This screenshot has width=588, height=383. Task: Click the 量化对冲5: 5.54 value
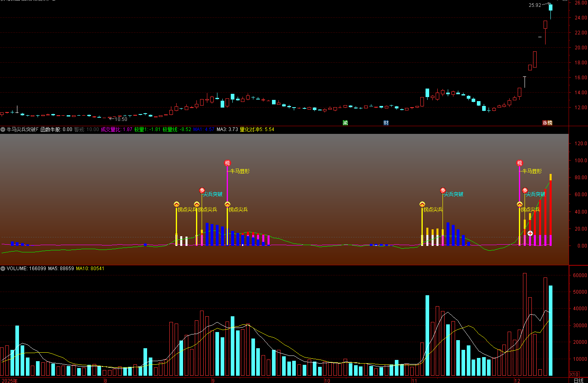tap(257, 129)
